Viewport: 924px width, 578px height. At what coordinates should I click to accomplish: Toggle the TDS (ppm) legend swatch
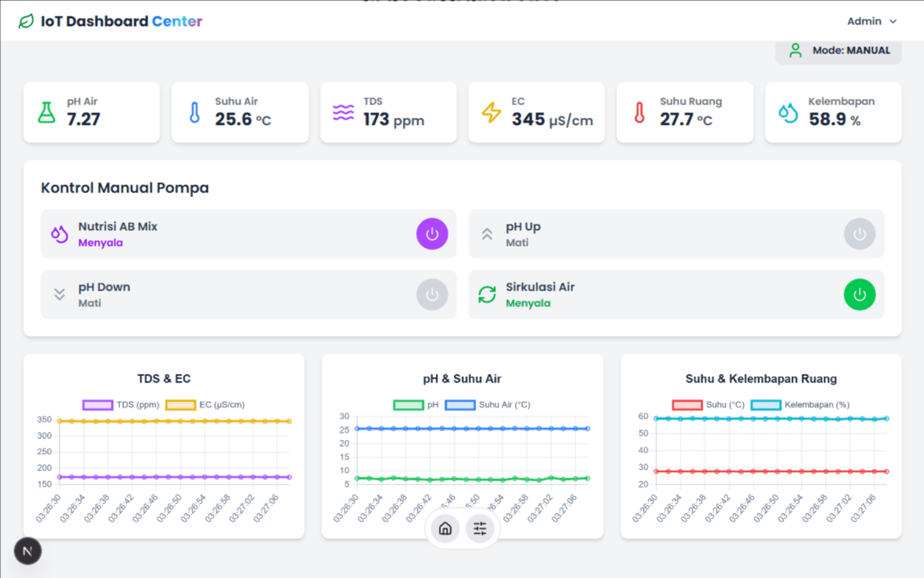click(98, 404)
